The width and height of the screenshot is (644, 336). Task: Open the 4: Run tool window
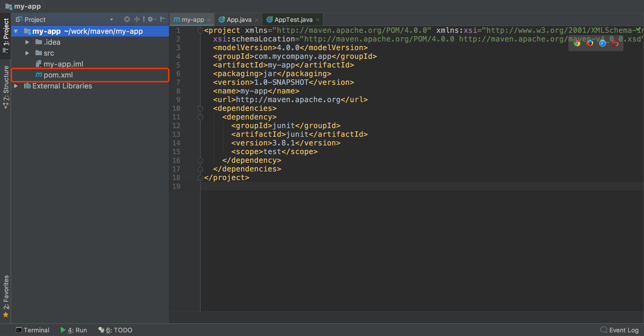[74, 330]
